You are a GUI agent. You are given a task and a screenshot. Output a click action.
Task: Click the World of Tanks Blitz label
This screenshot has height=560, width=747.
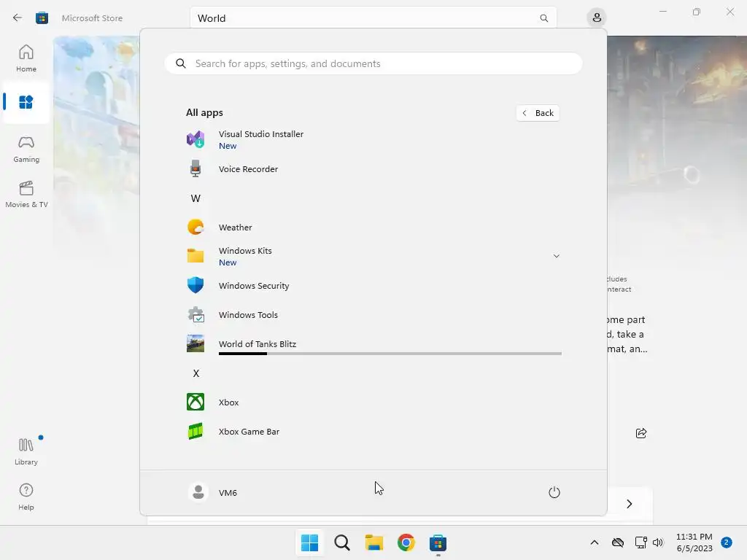(x=258, y=344)
